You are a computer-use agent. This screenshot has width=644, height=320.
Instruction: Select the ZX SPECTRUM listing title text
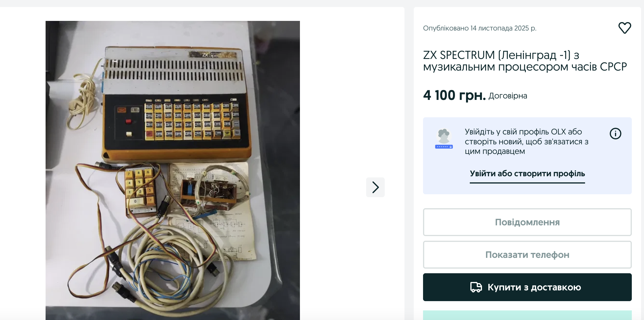click(525, 61)
